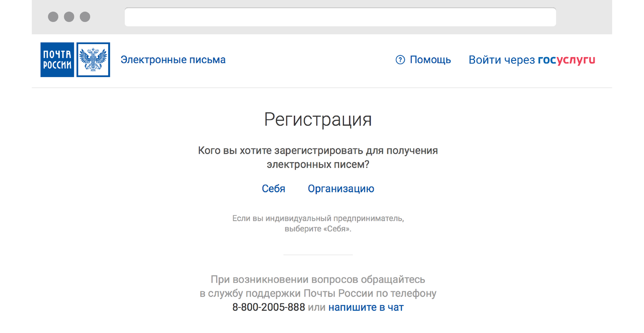Click the middle gray window dot
This screenshot has height=333, width=644.
tap(69, 17)
